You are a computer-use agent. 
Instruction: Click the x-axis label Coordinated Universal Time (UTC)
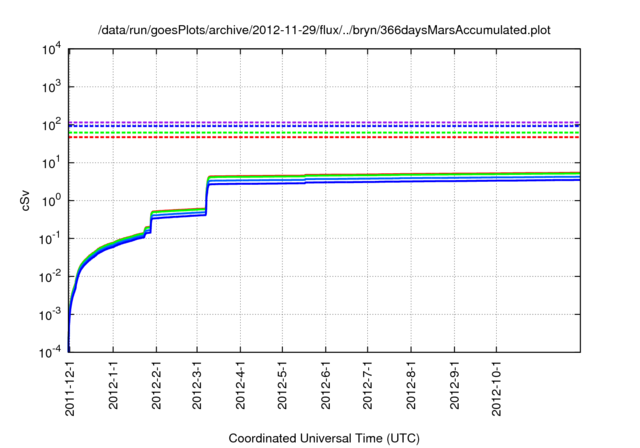[x=324, y=438]
